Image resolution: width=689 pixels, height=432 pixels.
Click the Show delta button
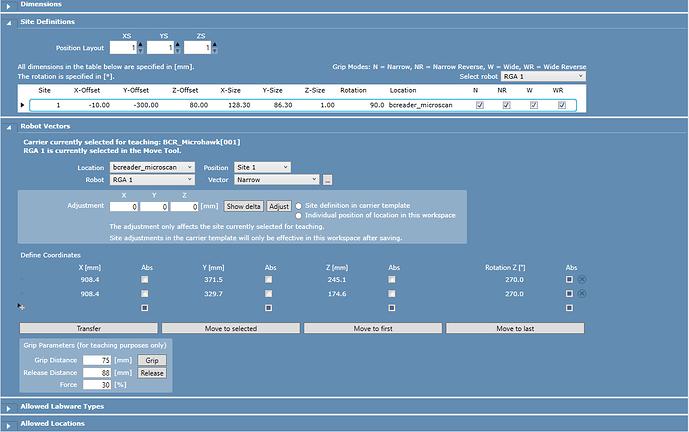[x=243, y=206]
